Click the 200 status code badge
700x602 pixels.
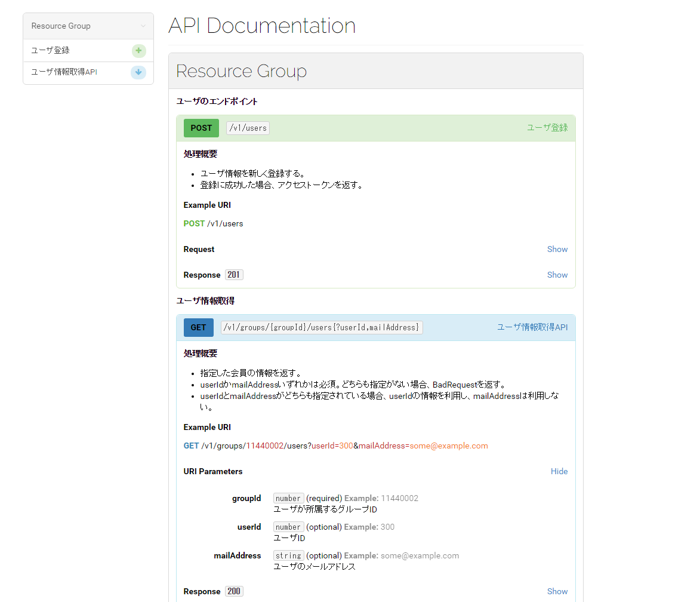233,591
